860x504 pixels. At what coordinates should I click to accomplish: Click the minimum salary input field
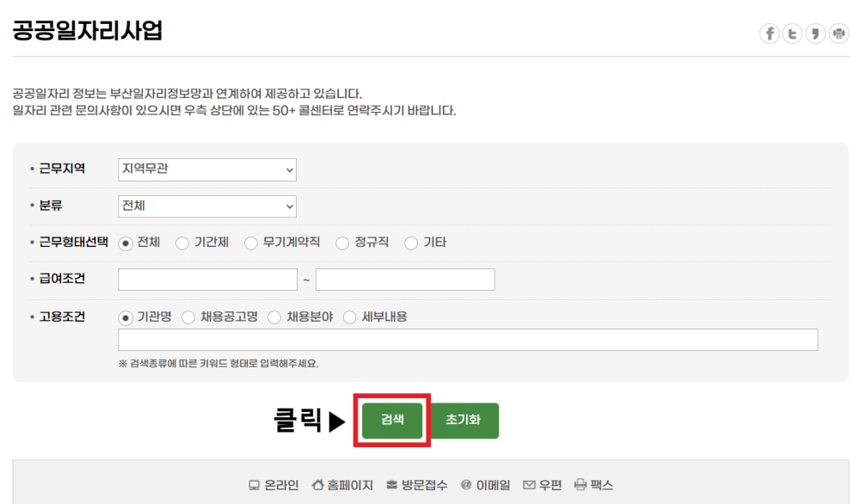[x=206, y=279]
